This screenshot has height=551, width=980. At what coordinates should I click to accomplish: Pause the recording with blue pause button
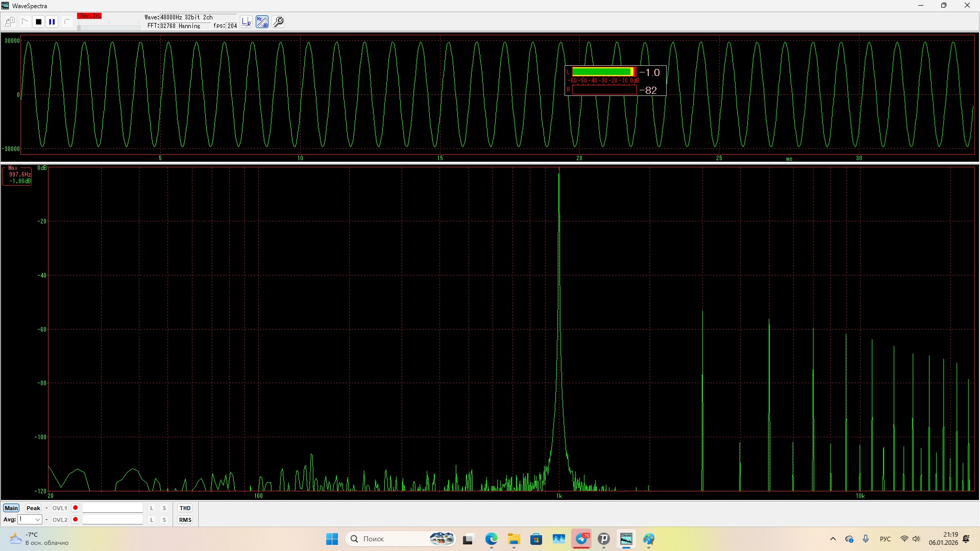tap(52, 22)
